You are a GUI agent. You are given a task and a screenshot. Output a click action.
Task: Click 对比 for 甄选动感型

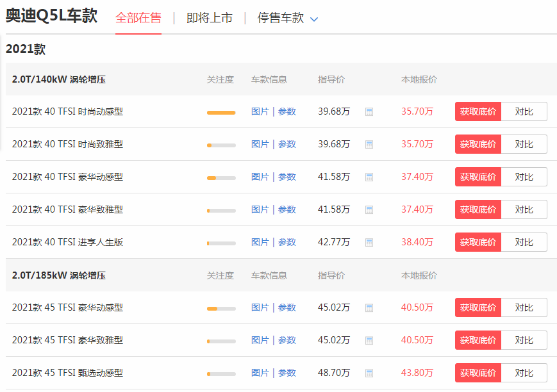click(x=524, y=372)
